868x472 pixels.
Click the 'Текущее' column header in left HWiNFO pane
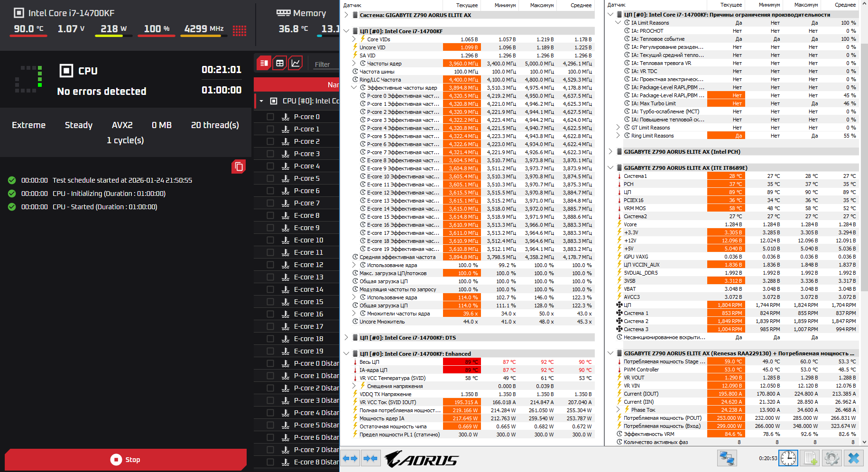(462, 5)
